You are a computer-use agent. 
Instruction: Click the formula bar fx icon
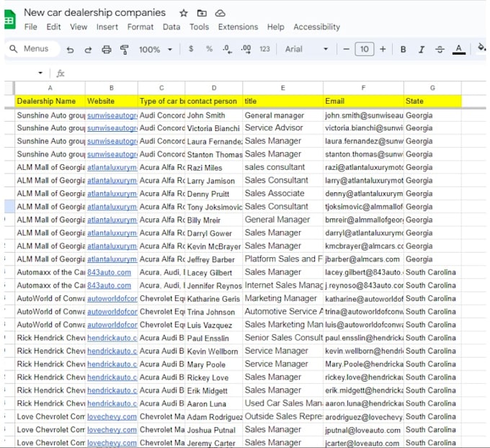61,73
